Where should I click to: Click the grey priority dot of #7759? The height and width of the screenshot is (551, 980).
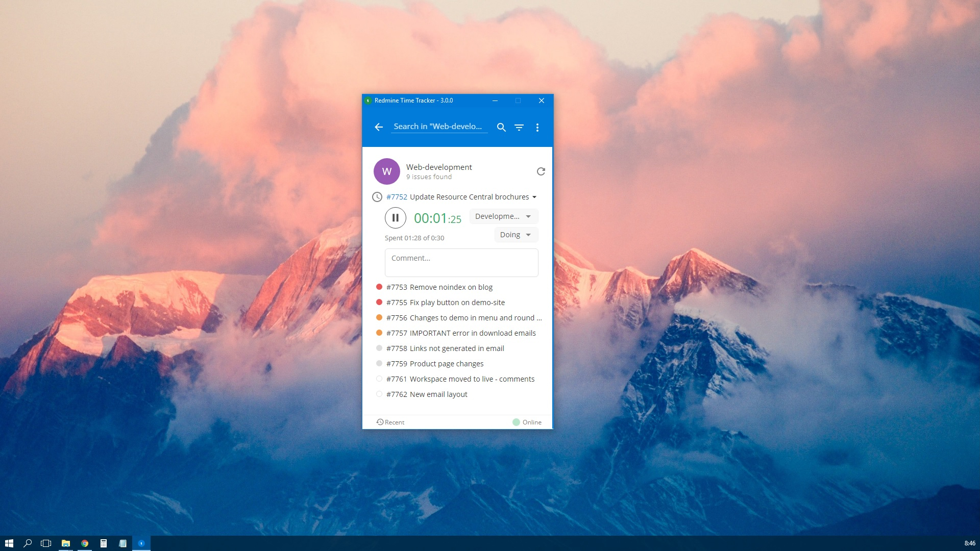pyautogui.click(x=379, y=363)
